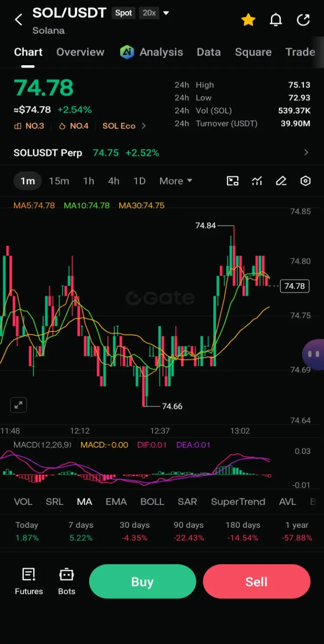Tap the 74.66 low marker label
The width and height of the screenshot is (324, 644).
pos(172,406)
